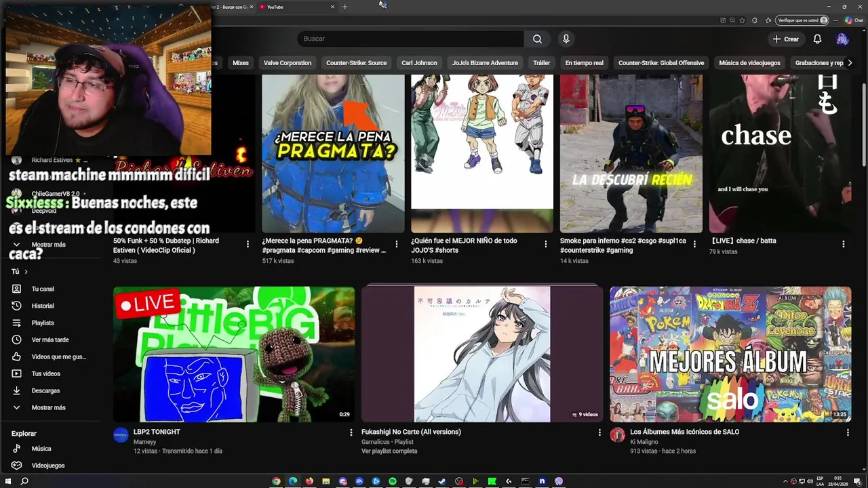Start voice search with microphone icon

click(566, 39)
